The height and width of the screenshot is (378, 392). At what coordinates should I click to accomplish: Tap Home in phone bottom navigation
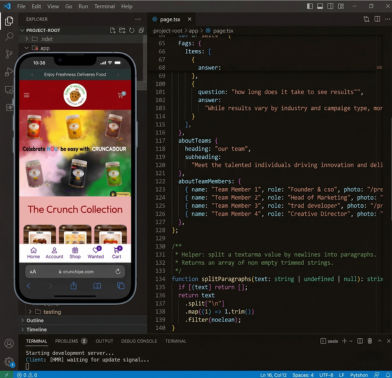point(33,253)
